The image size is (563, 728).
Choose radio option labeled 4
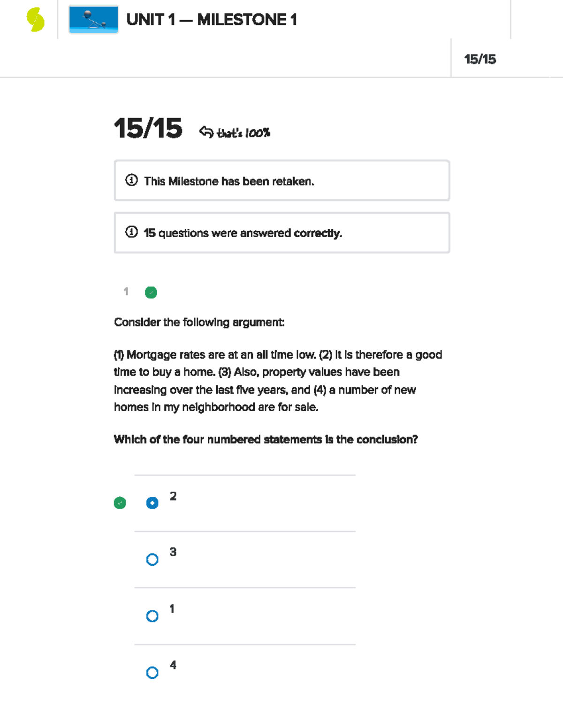coord(152,673)
